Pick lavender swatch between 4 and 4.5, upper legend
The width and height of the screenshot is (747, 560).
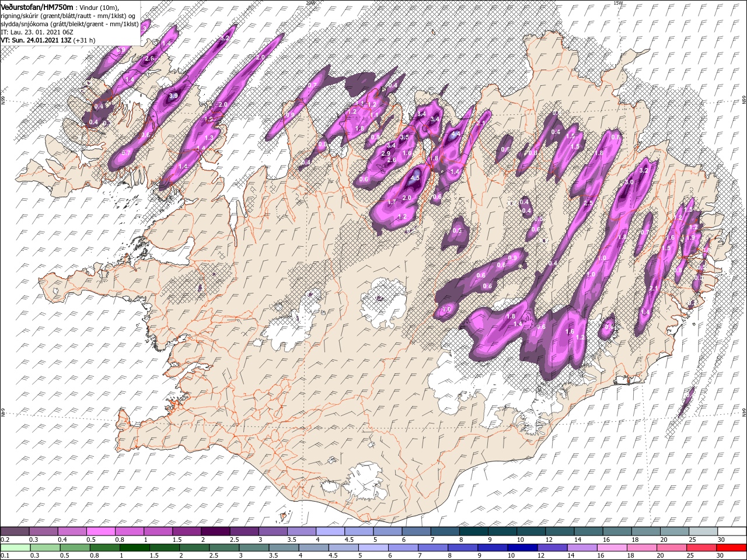coord(330,531)
